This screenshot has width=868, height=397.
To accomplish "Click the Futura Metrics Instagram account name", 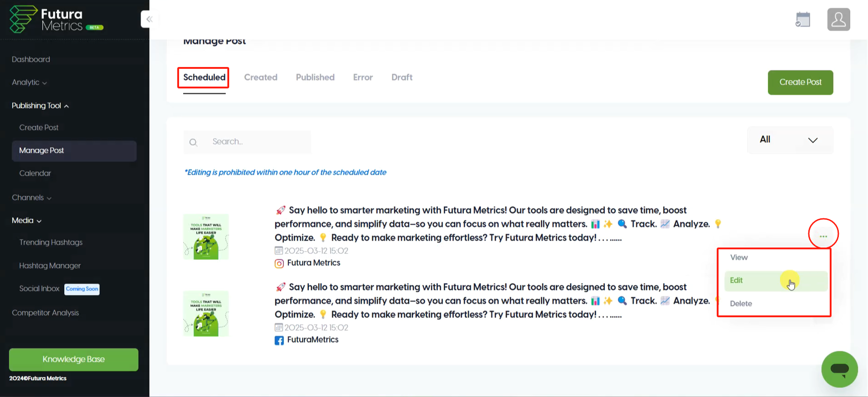I will pos(313,263).
